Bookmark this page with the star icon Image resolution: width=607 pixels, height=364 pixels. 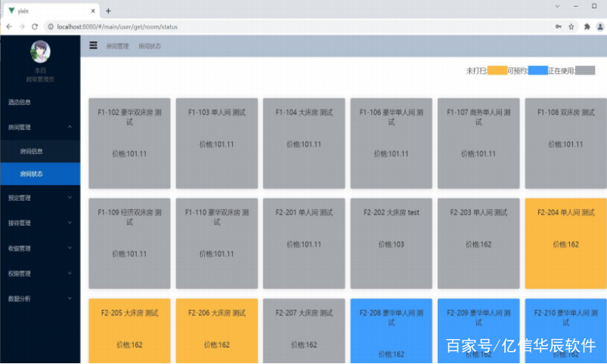(x=571, y=26)
